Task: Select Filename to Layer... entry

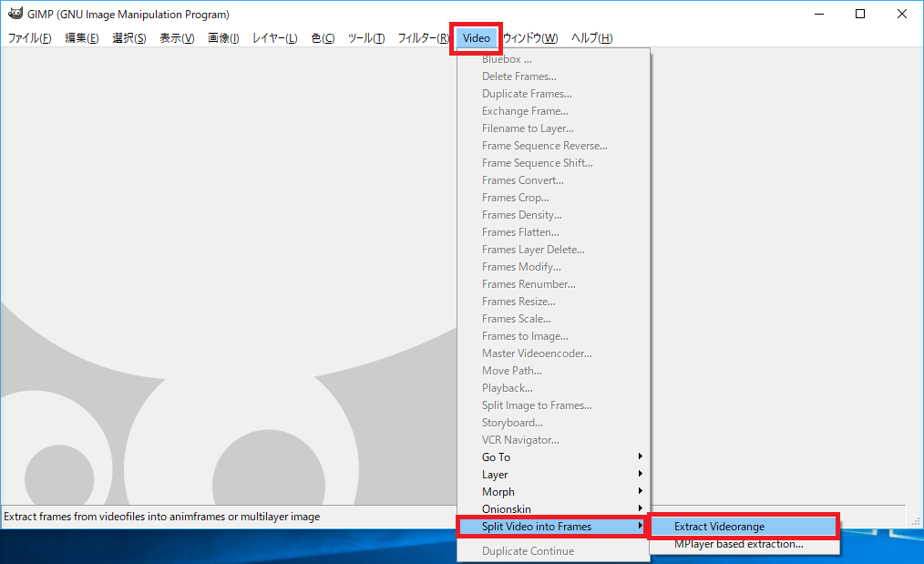Action: pos(553,128)
